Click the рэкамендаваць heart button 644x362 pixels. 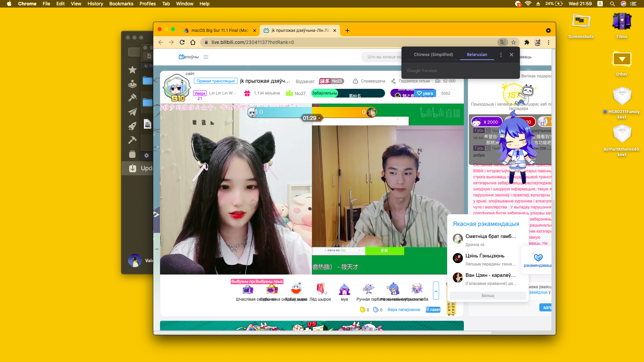538,260
